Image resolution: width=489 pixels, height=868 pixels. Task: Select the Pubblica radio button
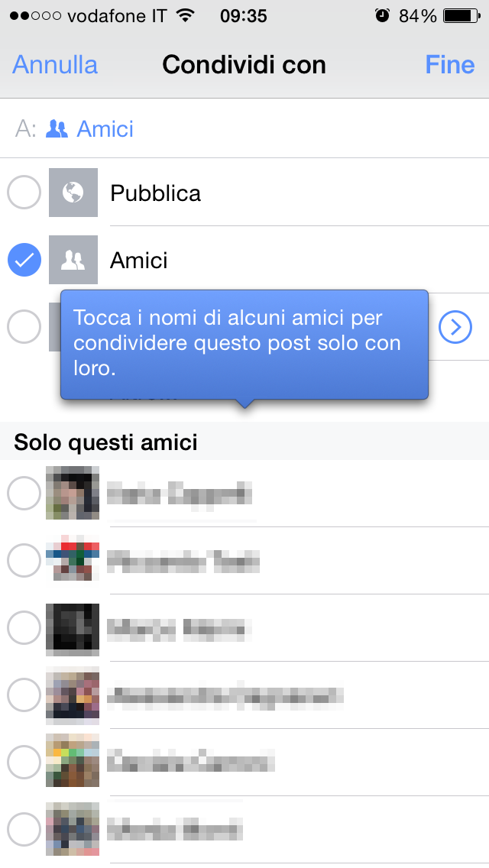coord(24,193)
